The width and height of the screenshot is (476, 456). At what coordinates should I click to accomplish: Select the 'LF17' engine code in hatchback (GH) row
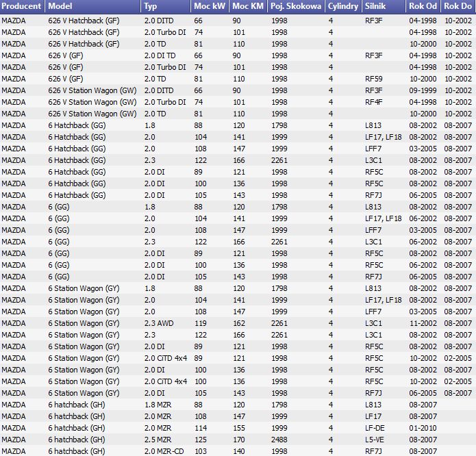(373, 416)
